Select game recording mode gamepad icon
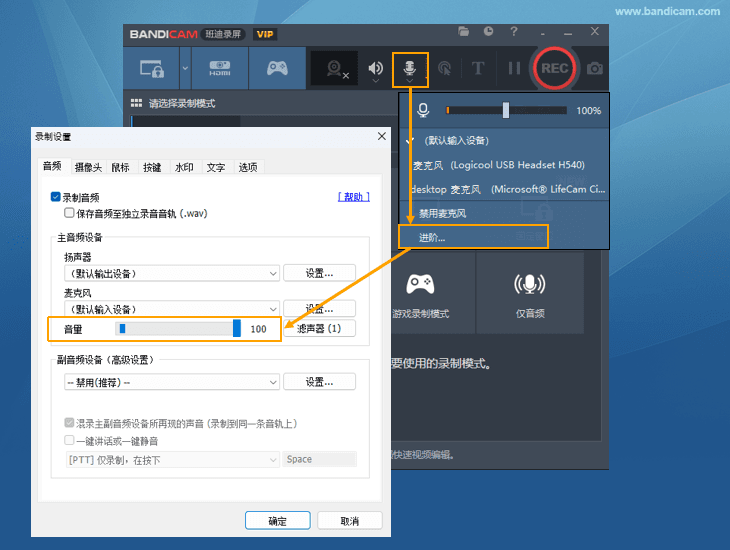730x550 pixels. pos(277,68)
